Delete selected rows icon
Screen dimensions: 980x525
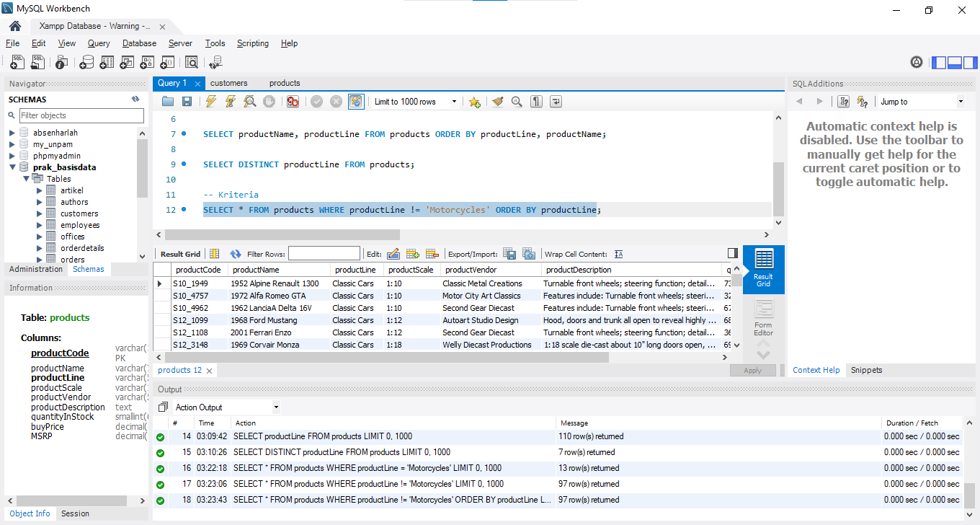(x=432, y=254)
